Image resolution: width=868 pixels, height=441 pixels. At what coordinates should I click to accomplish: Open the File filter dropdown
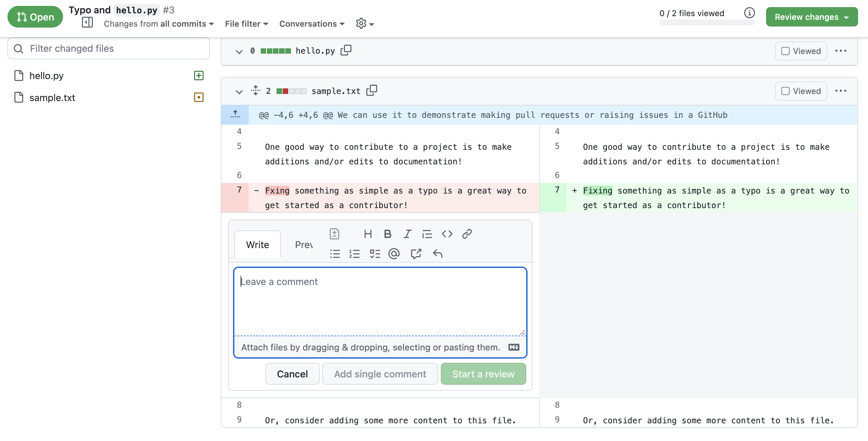(x=246, y=24)
